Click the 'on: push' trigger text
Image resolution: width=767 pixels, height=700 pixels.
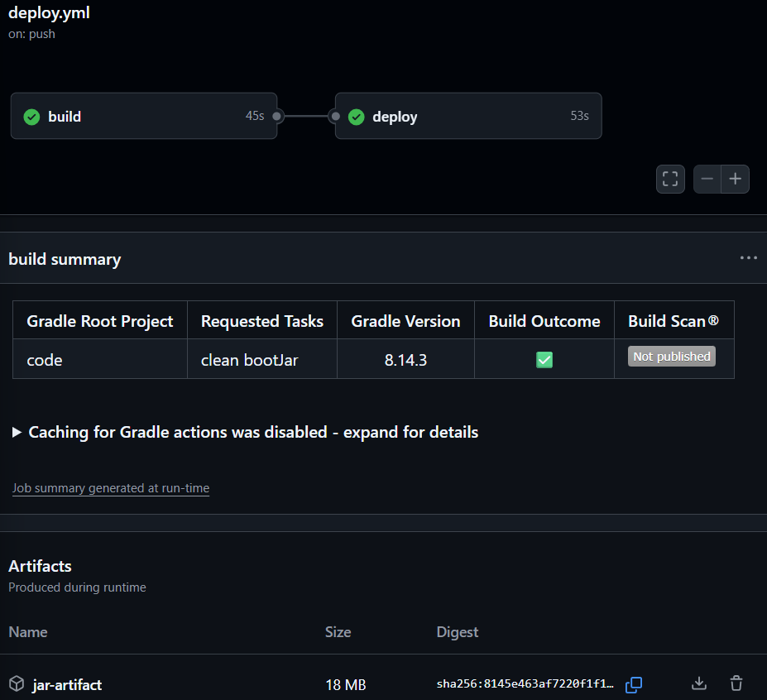pyautogui.click(x=31, y=34)
